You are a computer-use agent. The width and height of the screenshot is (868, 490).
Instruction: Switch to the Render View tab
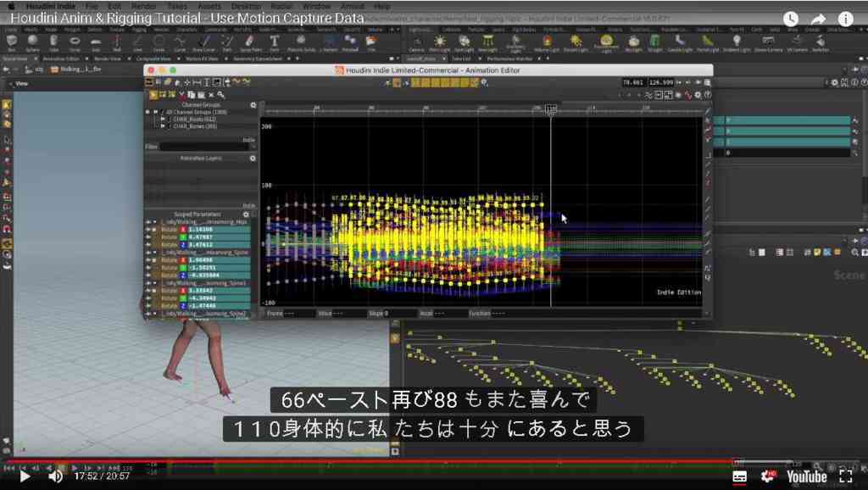[x=108, y=58]
